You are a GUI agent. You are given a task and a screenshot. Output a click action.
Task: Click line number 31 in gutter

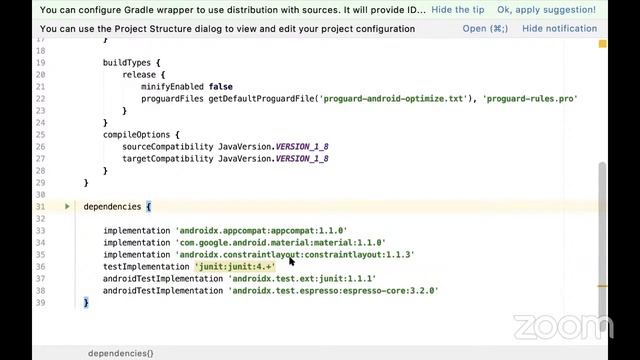point(40,207)
